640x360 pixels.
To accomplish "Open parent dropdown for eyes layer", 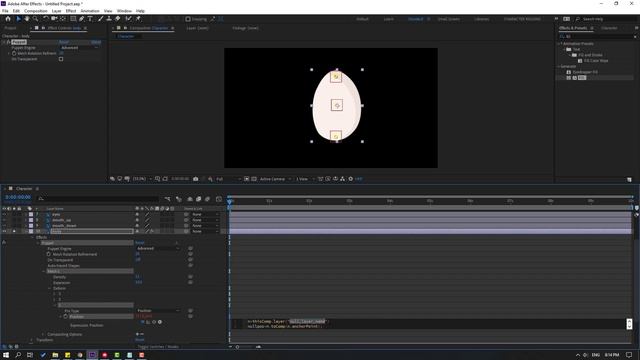I will click(205, 214).
